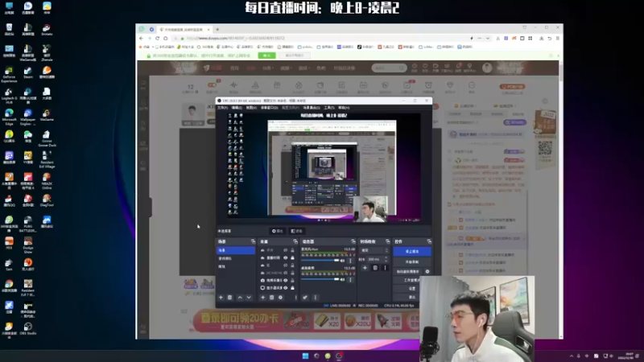Toggle eye icon of the first source row
The height and width of the screenshot is (362, 644).
tap(286, 250)
